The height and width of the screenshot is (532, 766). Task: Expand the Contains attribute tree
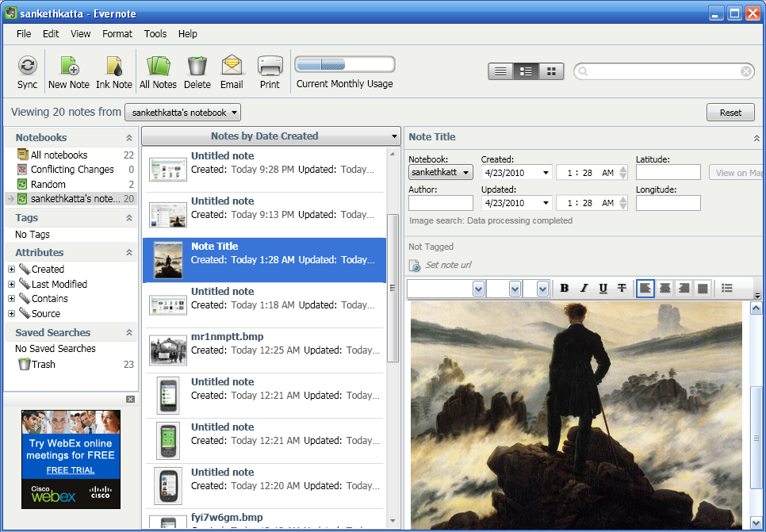pyautogui.click(x=11, y=299)
